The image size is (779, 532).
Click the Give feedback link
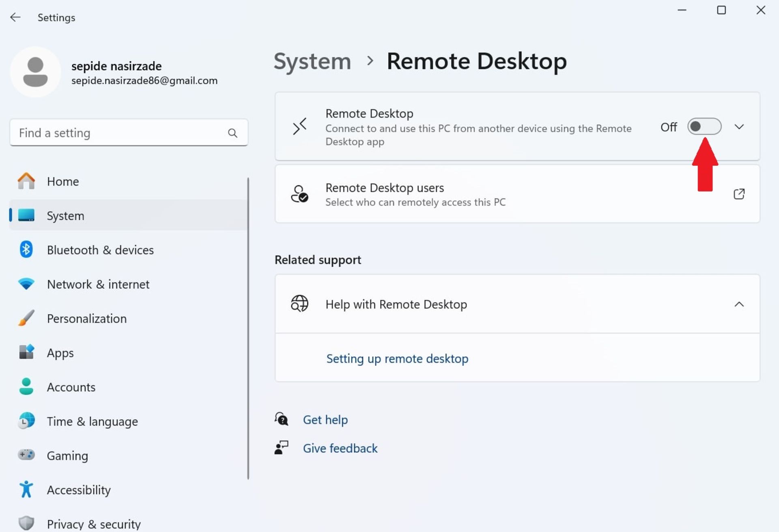tap(340, 448)
